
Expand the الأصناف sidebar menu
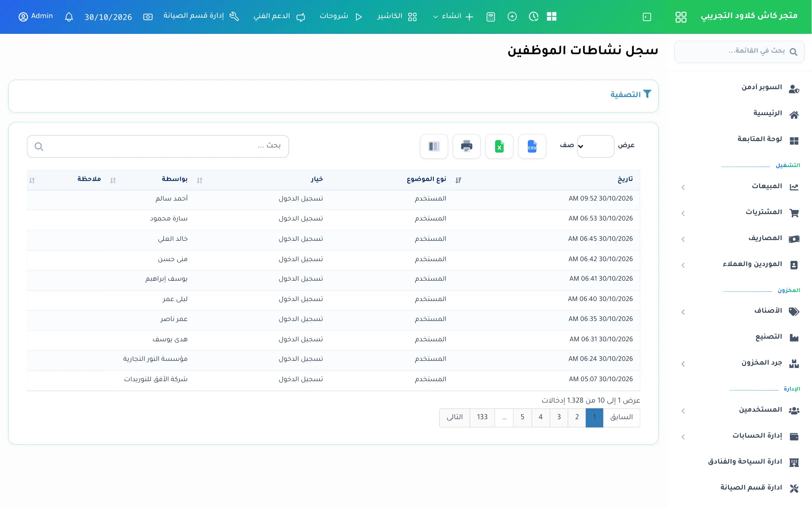739,311
